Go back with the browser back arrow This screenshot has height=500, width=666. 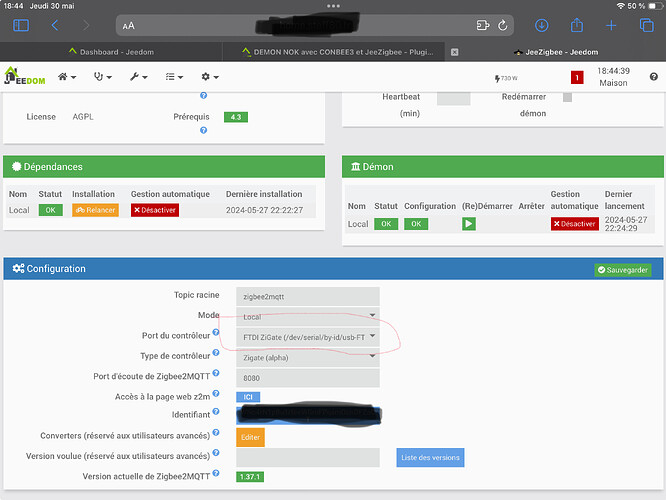point(55,25)
